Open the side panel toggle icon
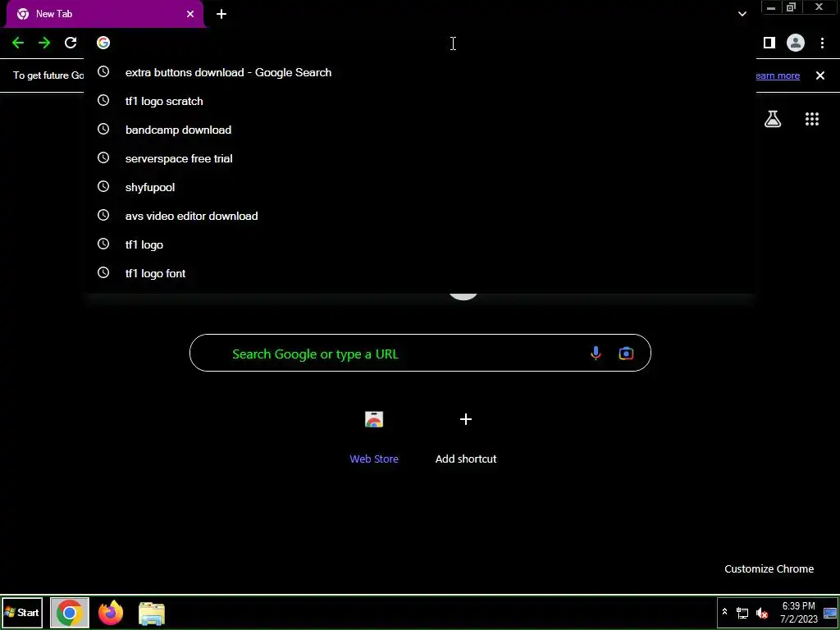 click(x=769, y=43)
